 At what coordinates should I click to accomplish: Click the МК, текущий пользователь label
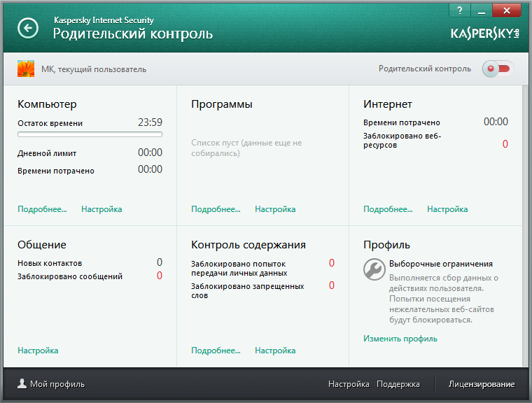click(x=94, y=69)
